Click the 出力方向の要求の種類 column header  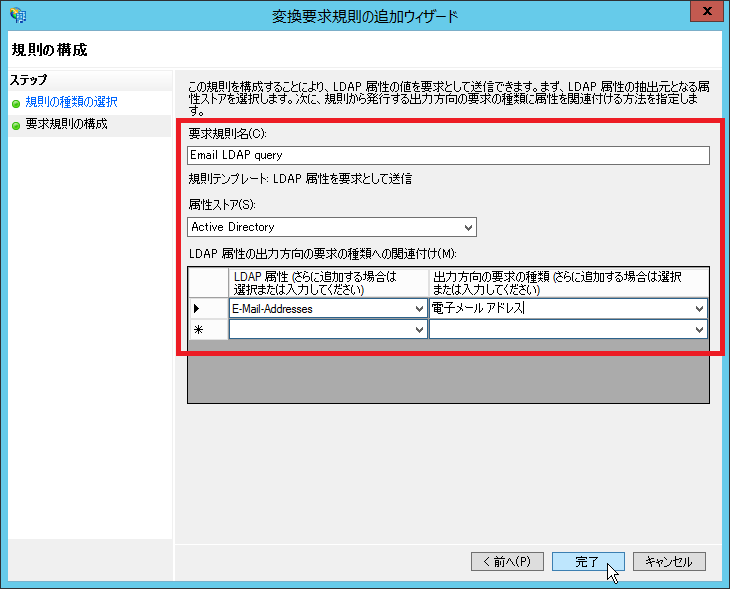click(568, 283)
